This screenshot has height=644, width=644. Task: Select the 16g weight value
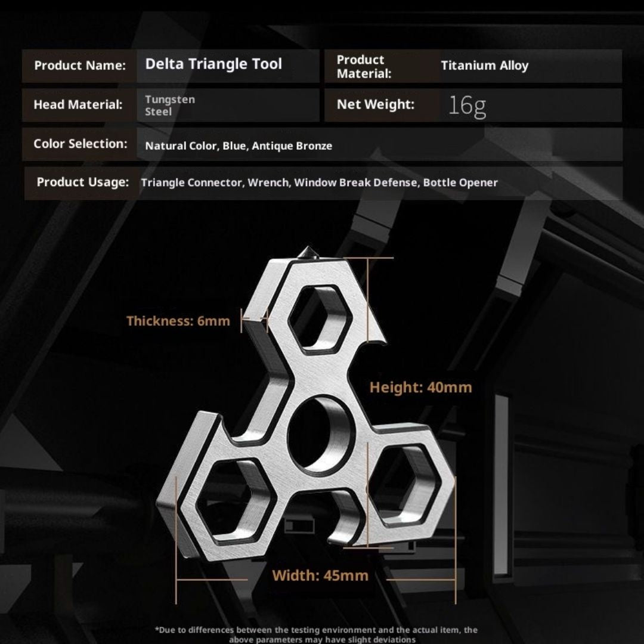click(x=467, y=106)
